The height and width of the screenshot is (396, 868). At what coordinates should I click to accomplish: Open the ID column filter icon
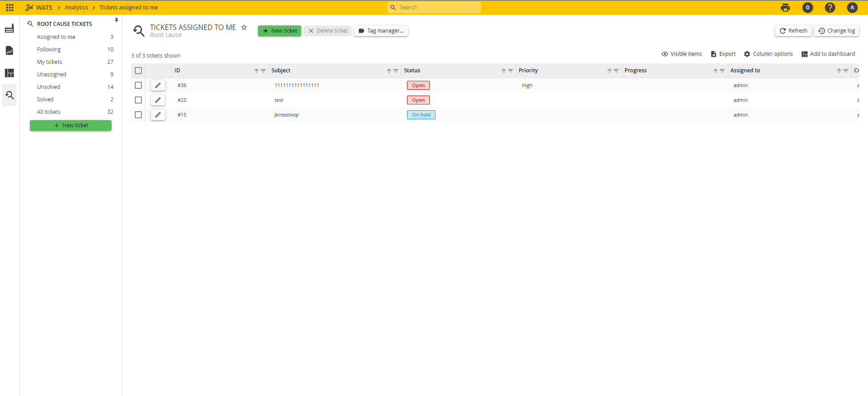263,71
